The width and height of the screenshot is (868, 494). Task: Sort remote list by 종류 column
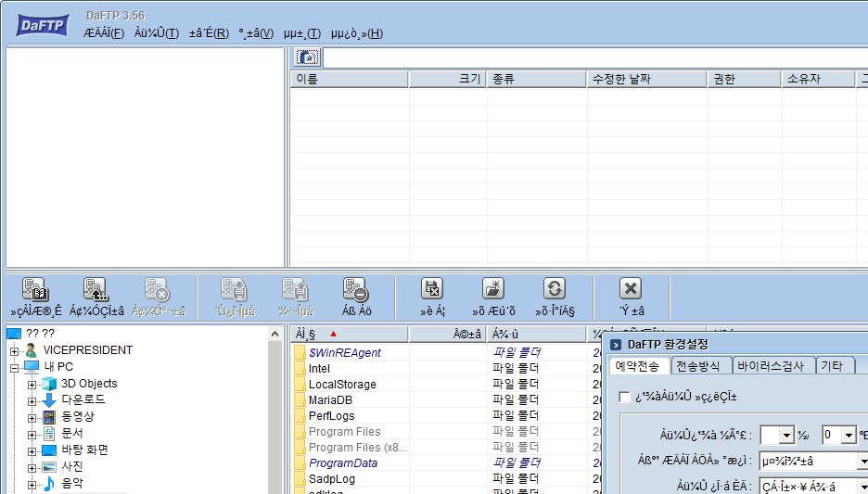536,79
